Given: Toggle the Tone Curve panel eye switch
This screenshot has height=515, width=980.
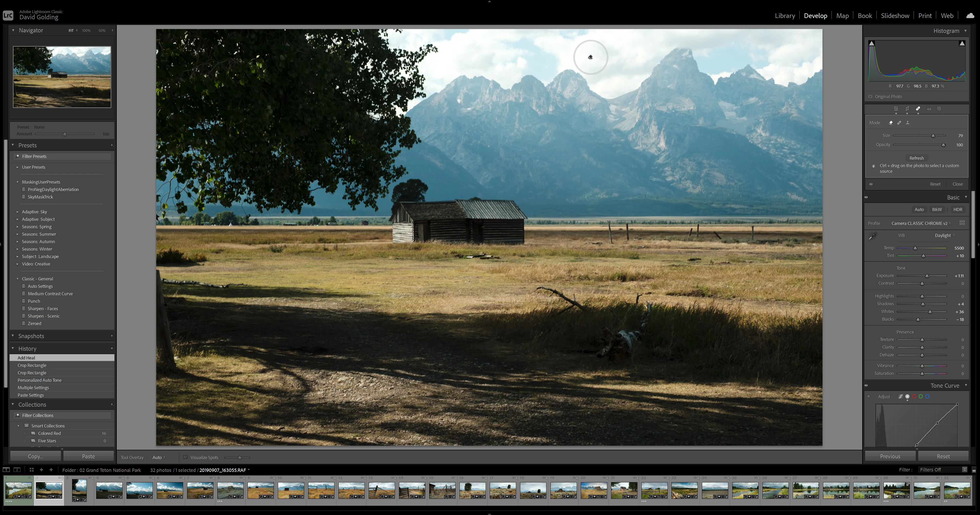Looking at the screenshot, I should [x=867, y=386].
